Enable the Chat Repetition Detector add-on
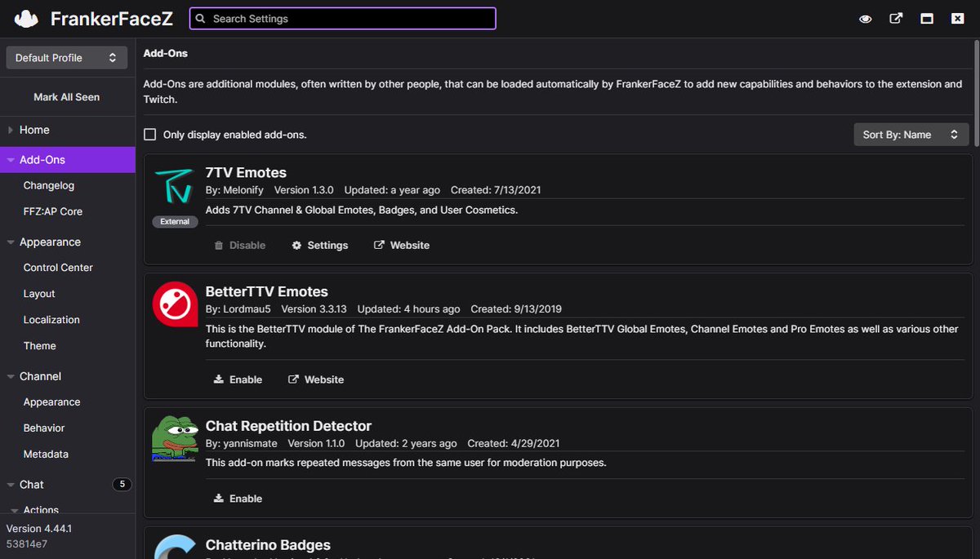Image resolution: width=980 pixels, height=559 pixels. click(x=238, y=498)
